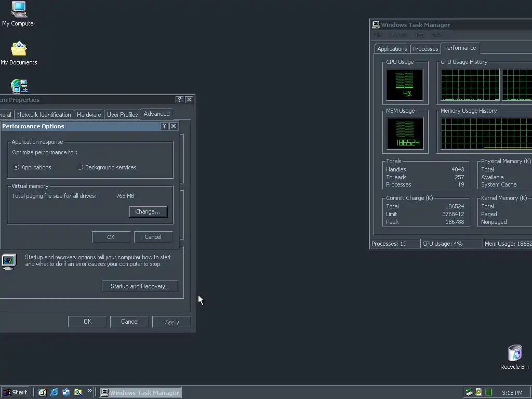
Task: Launch Internet Explorer from Quick Launch
Action: click(x=54, y=393)
